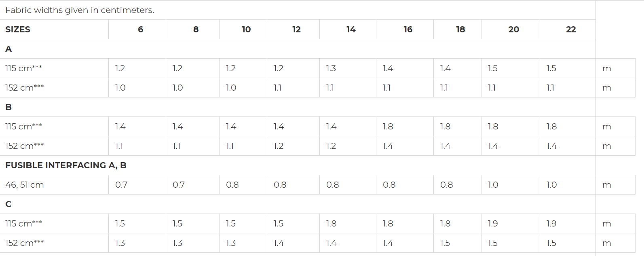This screenshot has width=644, height=256.
Task: Click the size 18 column header
Action: coord(458,30)
